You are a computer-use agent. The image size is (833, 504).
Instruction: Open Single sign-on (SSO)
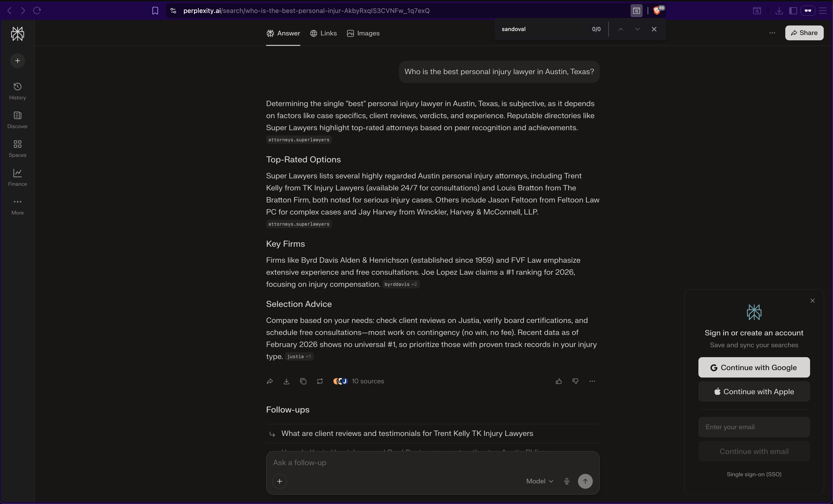754,474
